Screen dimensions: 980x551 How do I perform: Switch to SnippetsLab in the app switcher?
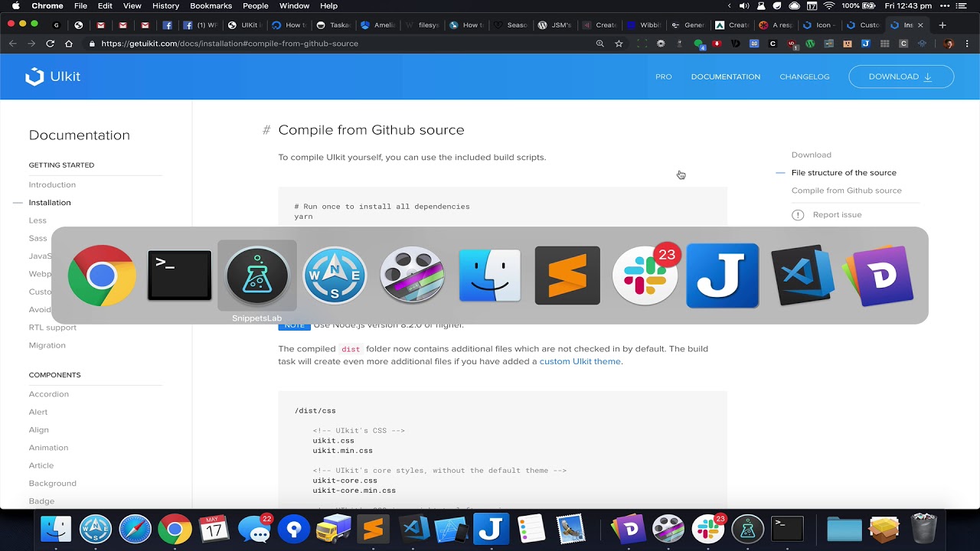(x=256, y=275)
